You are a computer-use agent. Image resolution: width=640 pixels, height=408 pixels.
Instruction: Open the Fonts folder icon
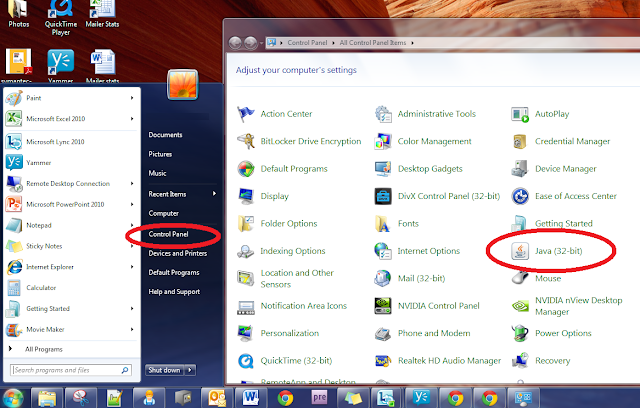tap(383, 223)
